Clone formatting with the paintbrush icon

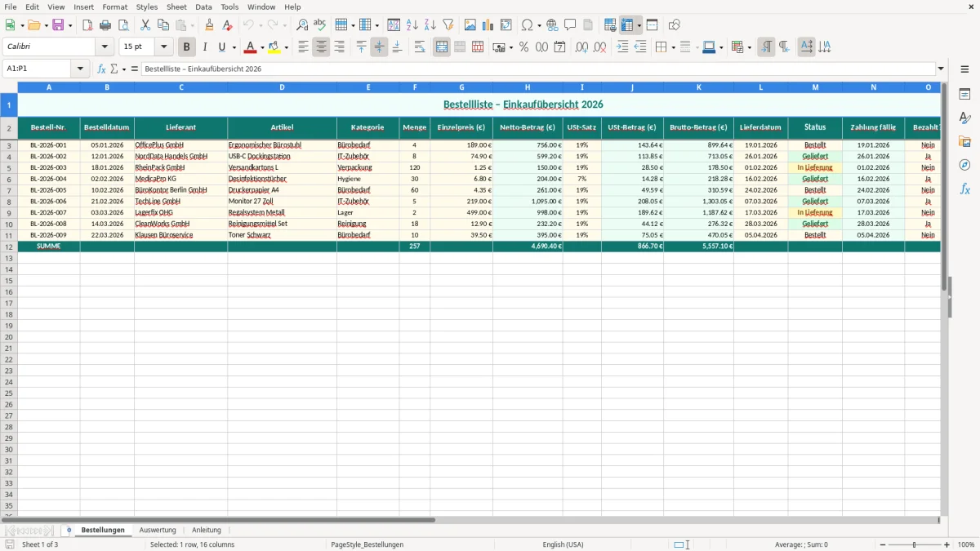(210, 25)
